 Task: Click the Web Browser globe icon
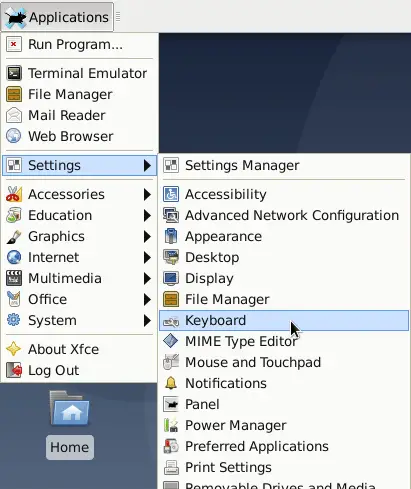(14, 136)
